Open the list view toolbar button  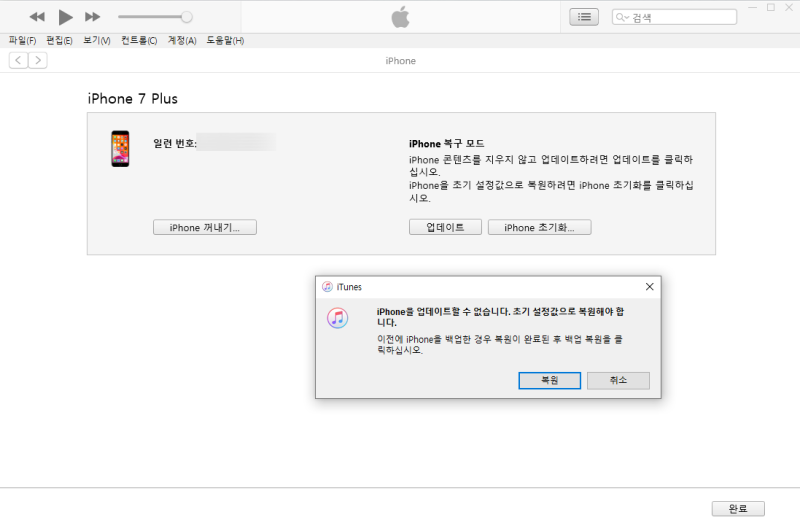click(584, 17)
